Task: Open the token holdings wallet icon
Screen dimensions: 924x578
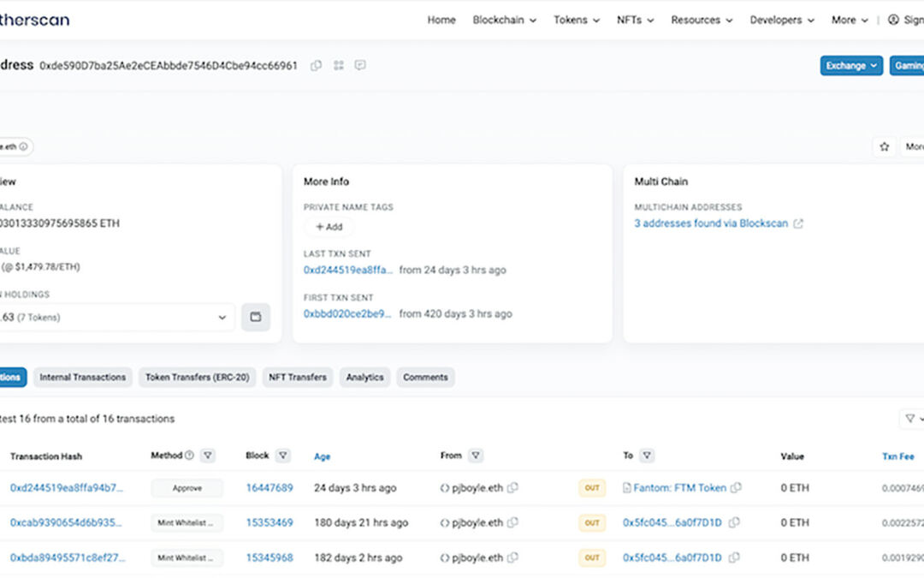Action: point(255,317)
